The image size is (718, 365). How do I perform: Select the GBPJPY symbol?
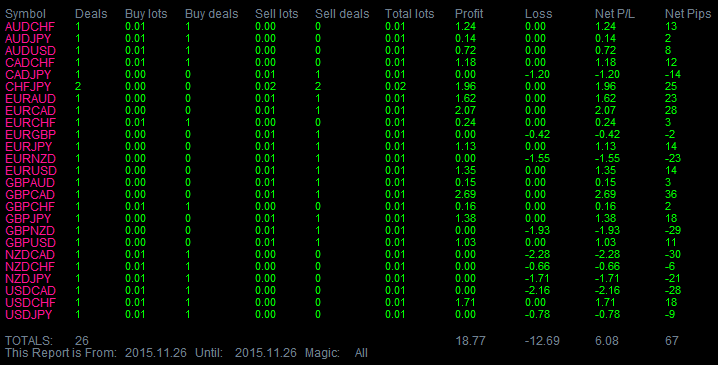pyautogui.click(x=28, y=218)
